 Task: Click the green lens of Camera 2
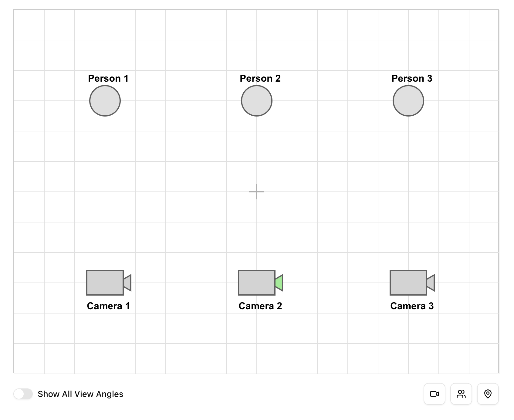(279, 283)
